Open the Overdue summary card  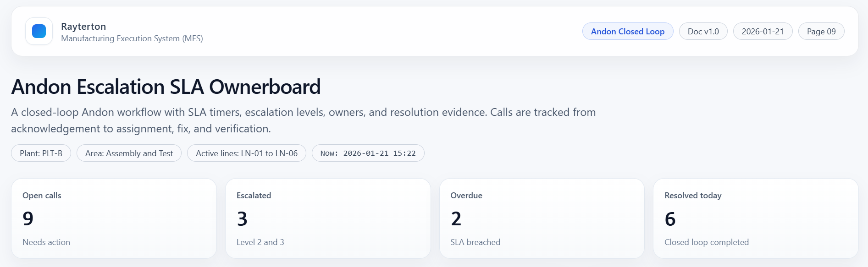pos(542,218)
